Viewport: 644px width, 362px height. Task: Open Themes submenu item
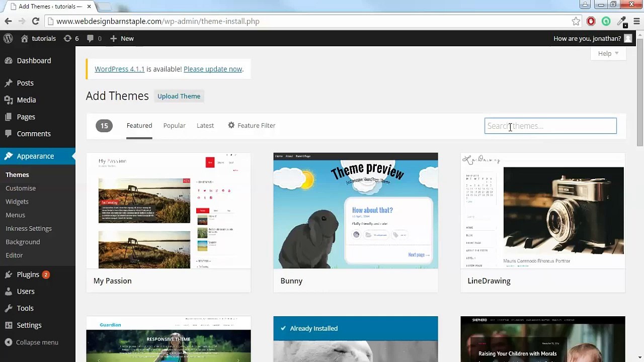(x=17, y=174)
